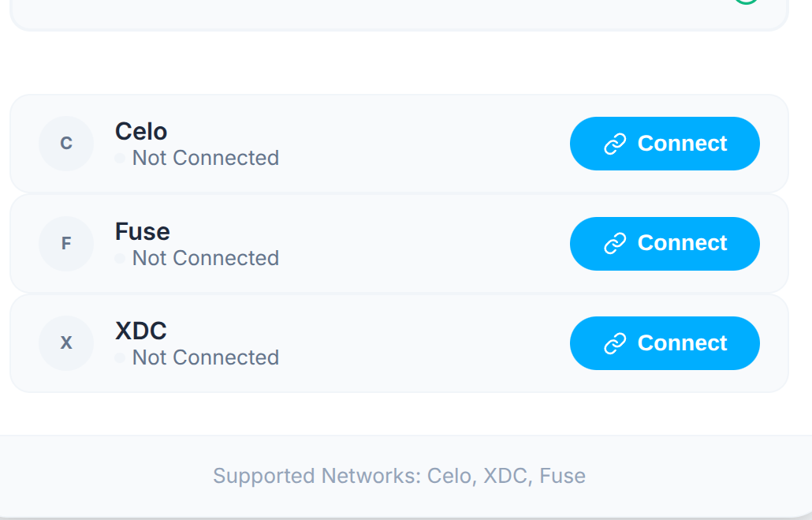Select the Celo network name label

141,131
